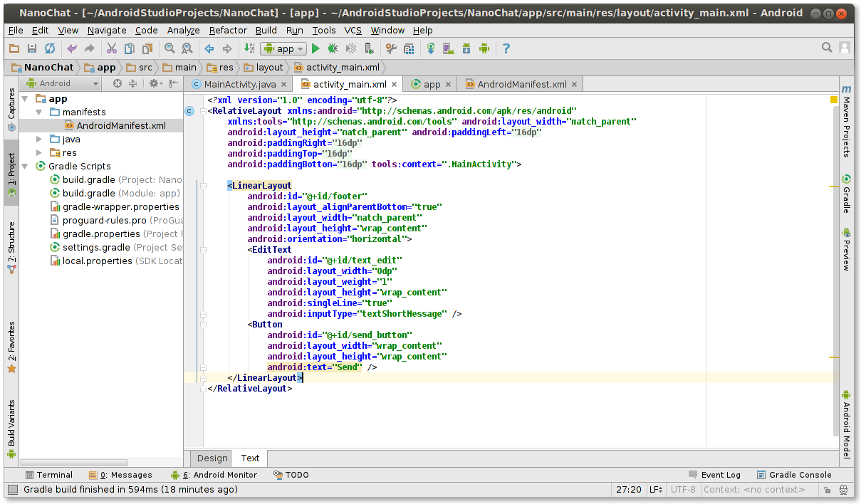Image resolution: width=861 pixels, height=504 pixels.
Task: Click the Search Everywhere magnifier icon
Action: click(x=827, y=48)
